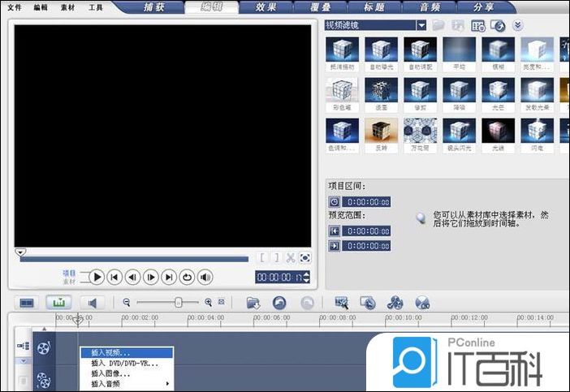
Task: Select 插入视频... from the context menu
Action: [x=127, y=352]
